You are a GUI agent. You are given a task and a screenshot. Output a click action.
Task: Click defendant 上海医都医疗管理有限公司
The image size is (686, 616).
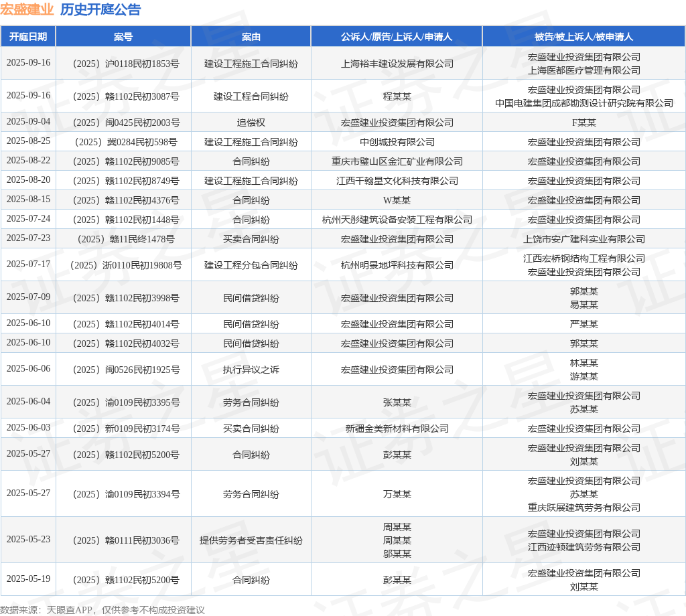(x=584, y=70)
